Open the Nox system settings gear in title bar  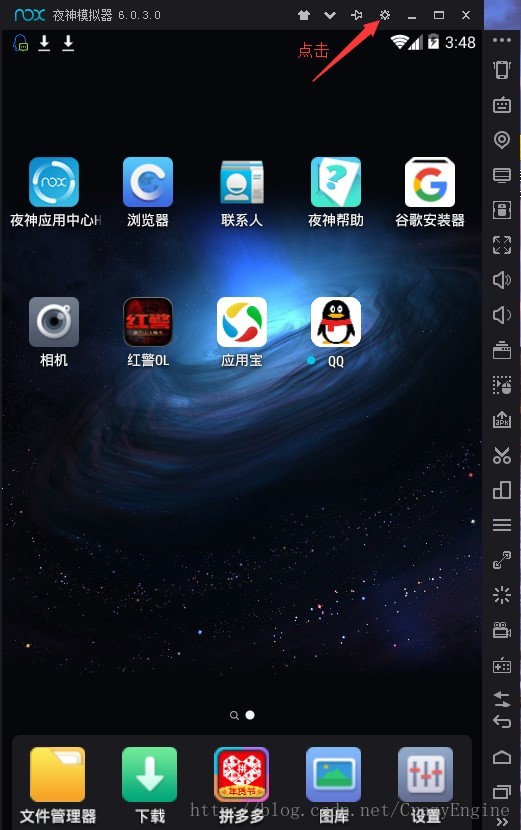[x=385, y=15]
